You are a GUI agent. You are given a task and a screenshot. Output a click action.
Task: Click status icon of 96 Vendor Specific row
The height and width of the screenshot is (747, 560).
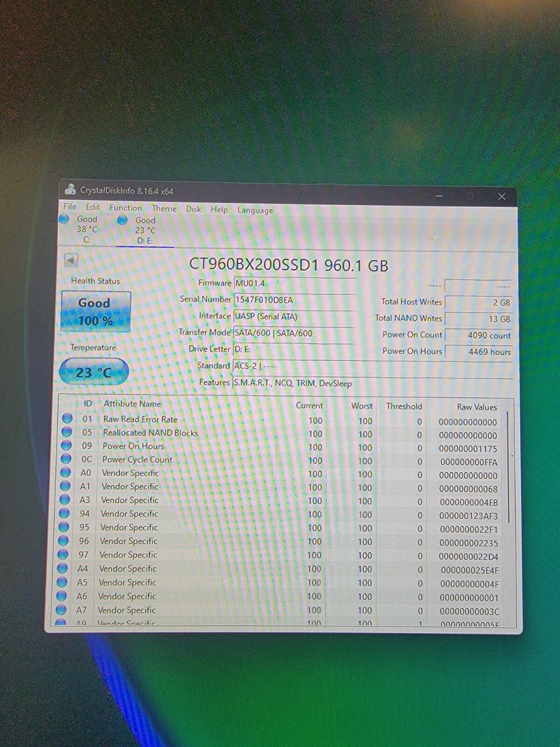click(x=63, y=540)
